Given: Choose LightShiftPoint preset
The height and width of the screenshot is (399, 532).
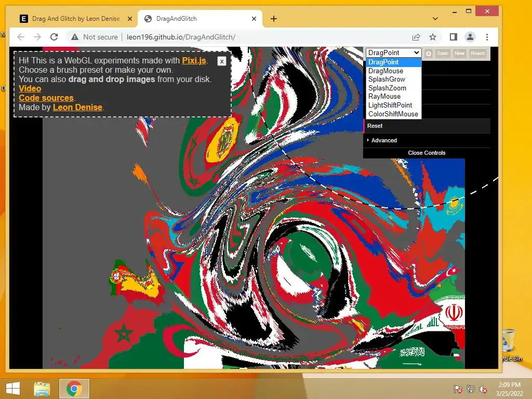Looking at the screenshot, I should tap(393, 105).
